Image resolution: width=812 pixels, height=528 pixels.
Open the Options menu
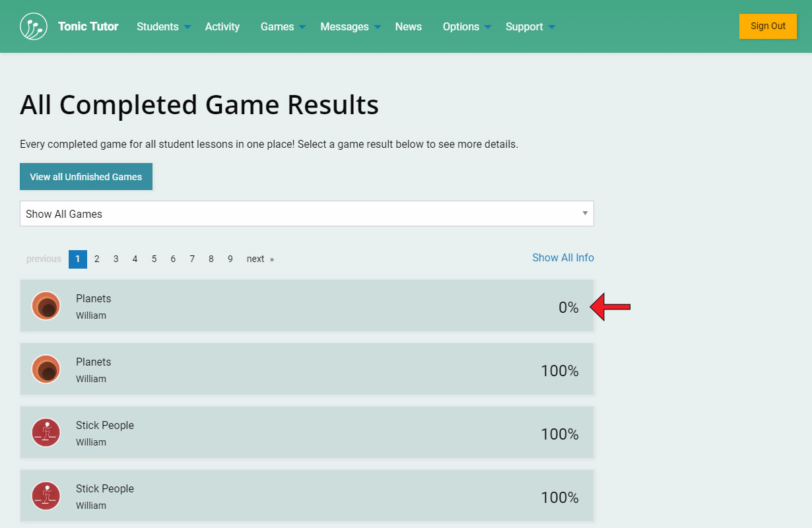click(x=467, y=26)
